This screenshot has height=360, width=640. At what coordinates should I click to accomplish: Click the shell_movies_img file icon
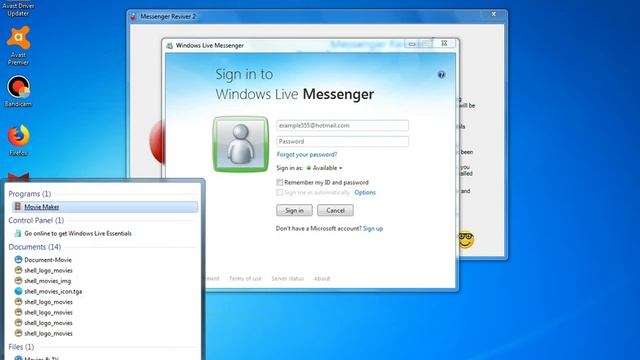pyautogui.click(x=18, y=280)
